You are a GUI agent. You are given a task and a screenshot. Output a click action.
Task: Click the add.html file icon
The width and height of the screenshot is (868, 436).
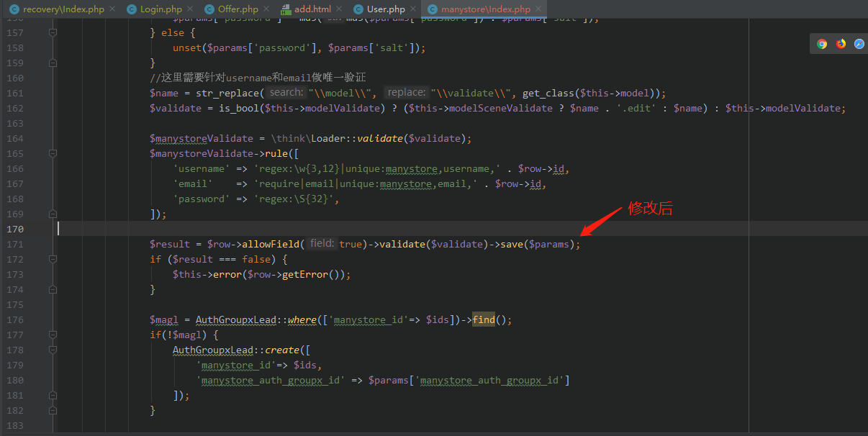[x=285, y=9]
